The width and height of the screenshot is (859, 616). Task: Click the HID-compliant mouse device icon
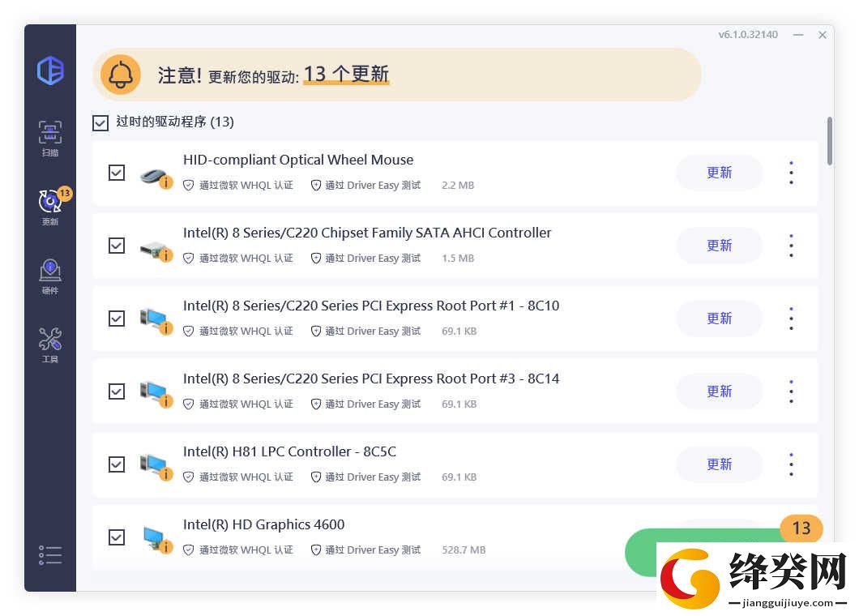coord(156,177)
